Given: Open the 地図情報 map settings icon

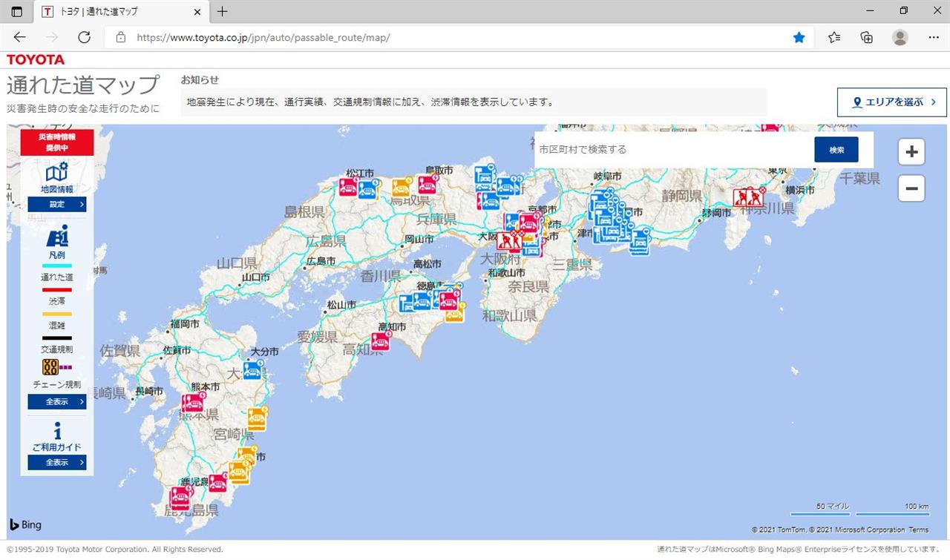Looking at the screenshot, I should [x=57, y=172].
